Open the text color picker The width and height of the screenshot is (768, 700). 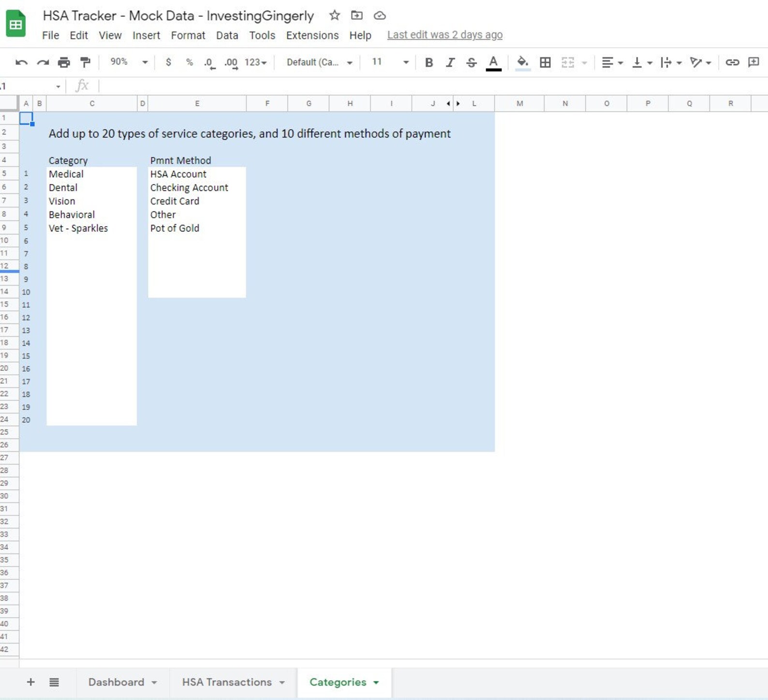pyautogui.click(x=493, y=63)
